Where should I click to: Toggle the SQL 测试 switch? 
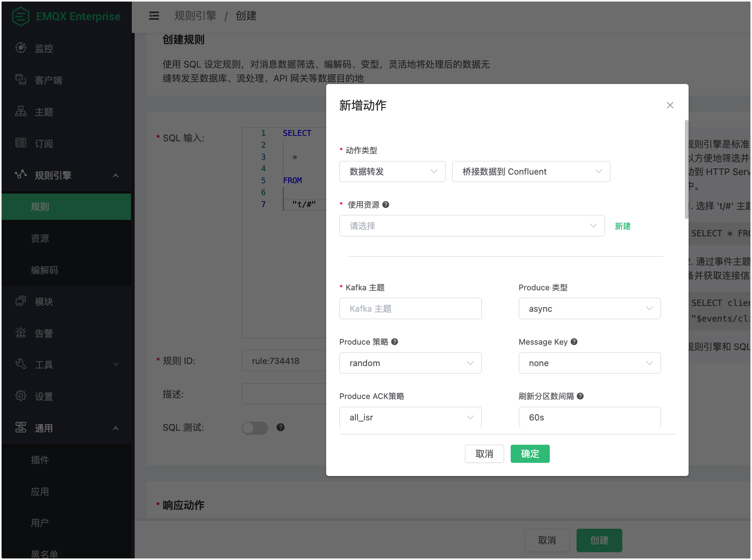coord(255,428)
